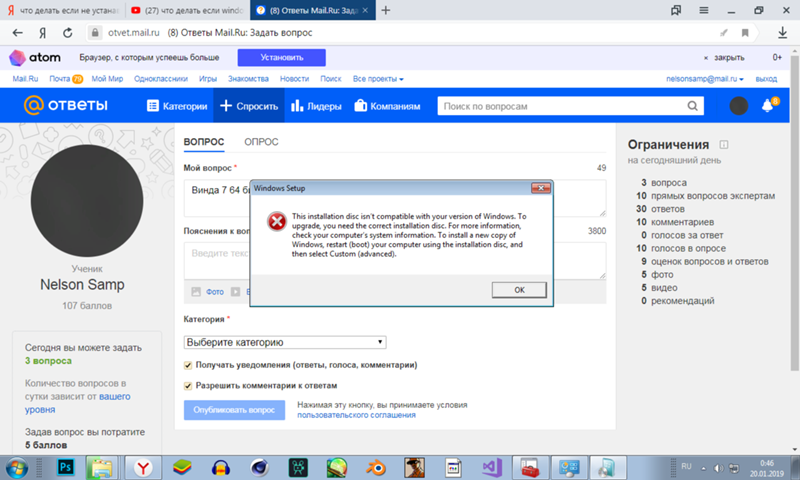The image size is (800, 480).
Task: Open a new browser tab with the plus
Action: pyautogui.click(x=386, y=10)
